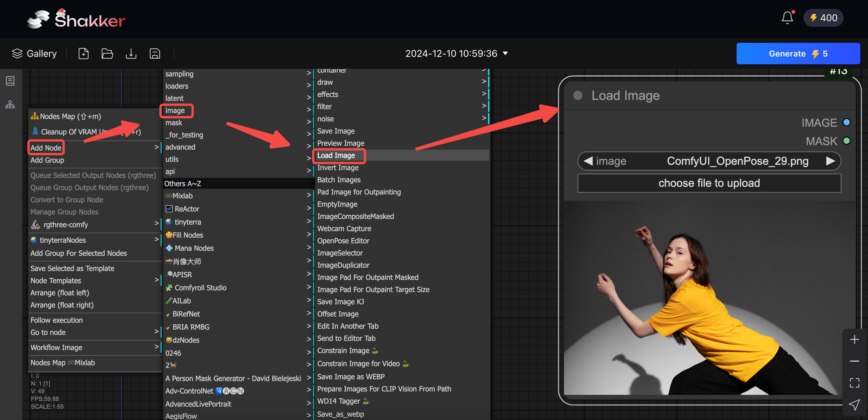Click choose file to upload button
This screenshot has width=868, height=420.
(x=709, y=183)
